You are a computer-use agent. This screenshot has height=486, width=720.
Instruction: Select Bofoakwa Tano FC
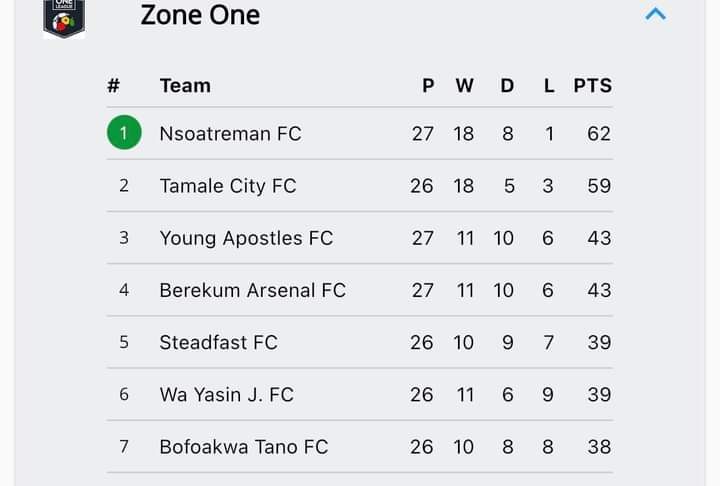click(244, 447)
